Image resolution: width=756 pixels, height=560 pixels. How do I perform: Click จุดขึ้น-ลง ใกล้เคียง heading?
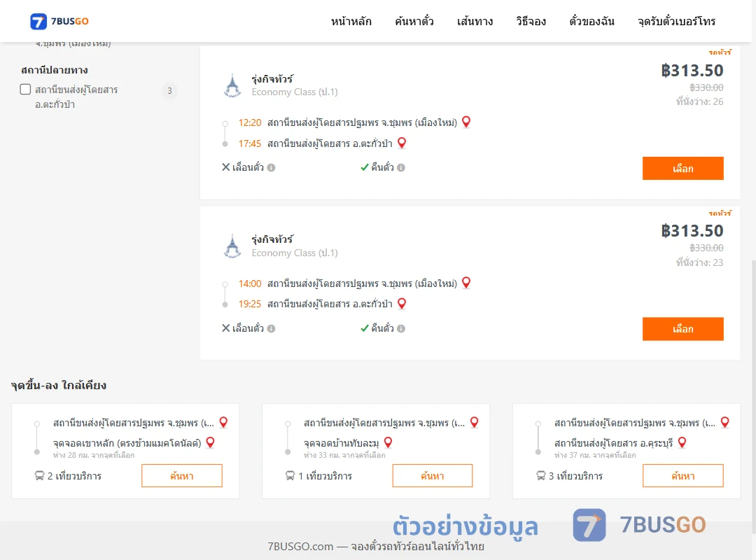(59, 386)
